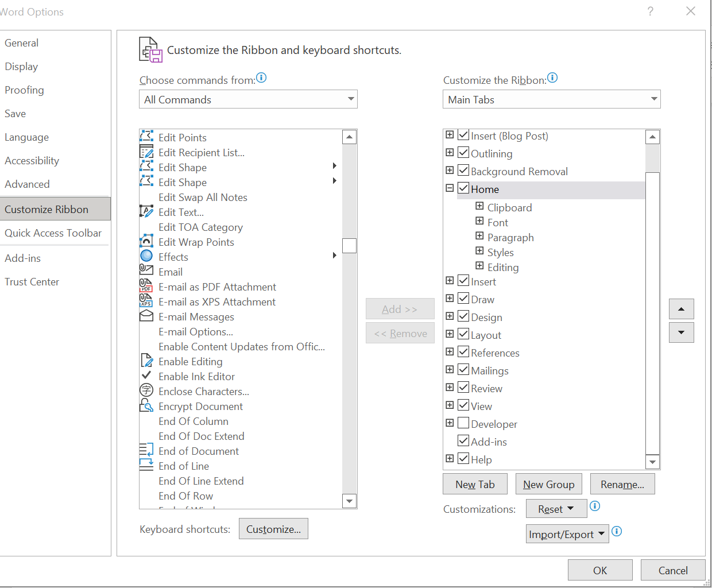712x588 pixels.
Task: Click the Edit Recipient List icon
Action: tap(146, 152)
